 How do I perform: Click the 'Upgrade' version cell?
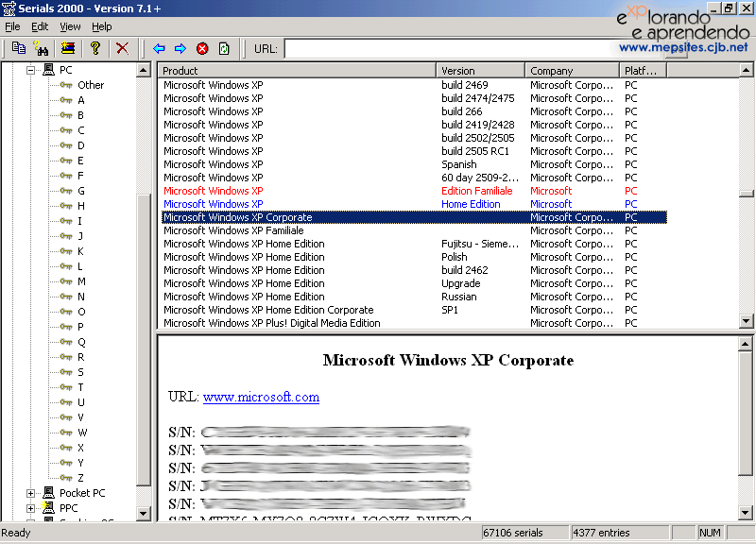pos(461,283)
